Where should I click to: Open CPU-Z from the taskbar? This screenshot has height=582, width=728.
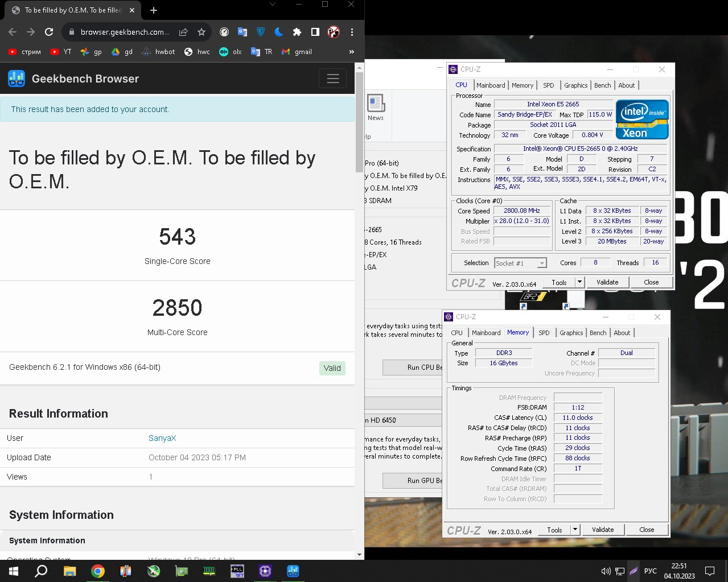coord(265,571)
